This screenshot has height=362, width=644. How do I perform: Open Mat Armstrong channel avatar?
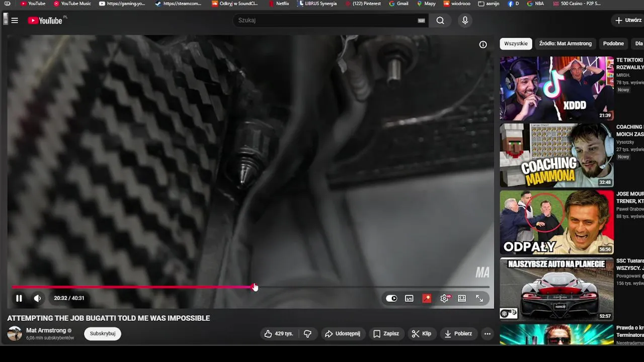15,333
